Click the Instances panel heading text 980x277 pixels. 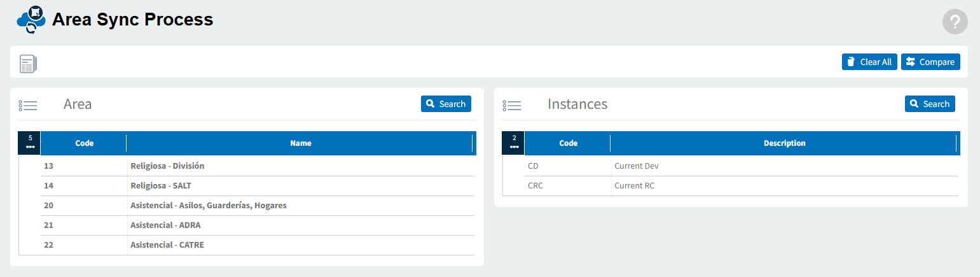577,104
